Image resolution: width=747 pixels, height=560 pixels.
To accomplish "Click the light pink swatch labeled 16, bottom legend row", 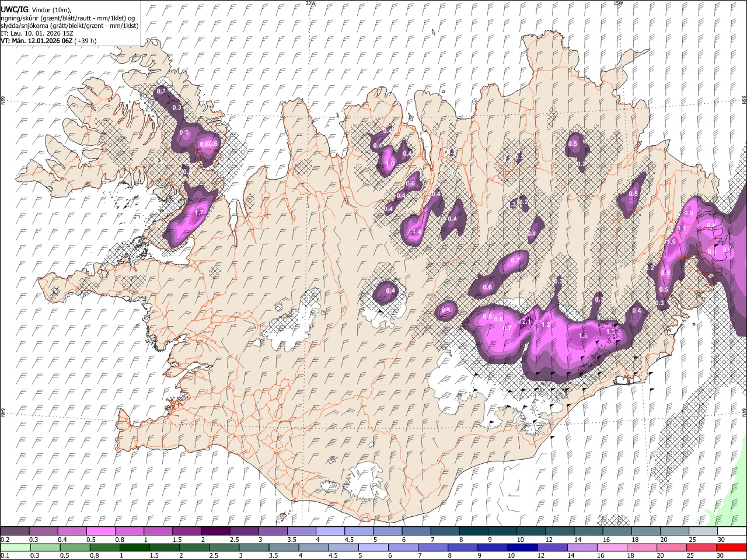I will (611, 548).
